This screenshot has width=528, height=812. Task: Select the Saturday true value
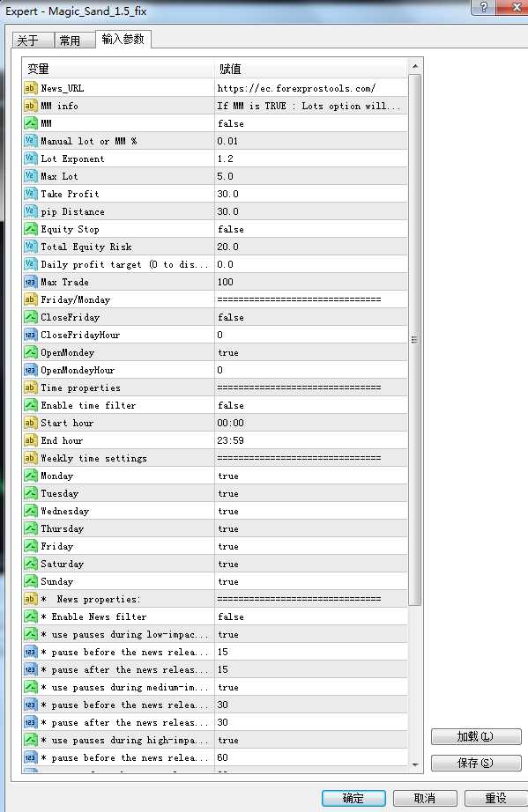pyautogui.click(x=311, y=564)
